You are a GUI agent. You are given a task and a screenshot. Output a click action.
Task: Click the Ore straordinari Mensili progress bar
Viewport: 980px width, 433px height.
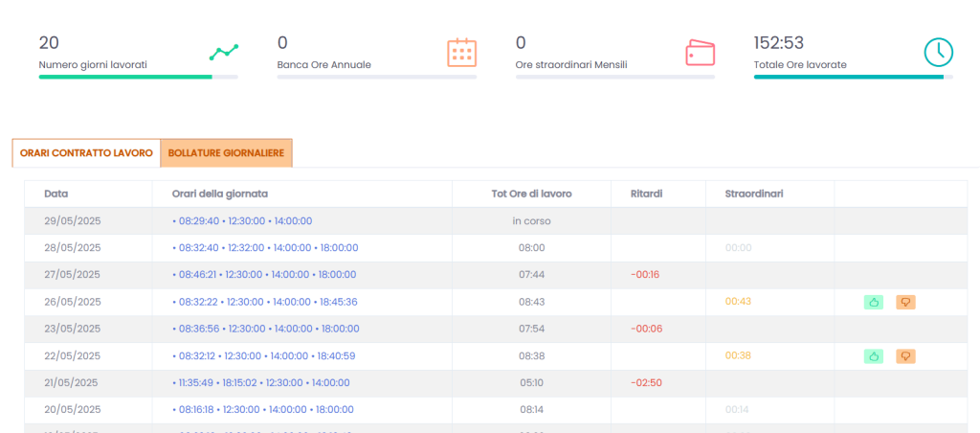click(615, 77)
